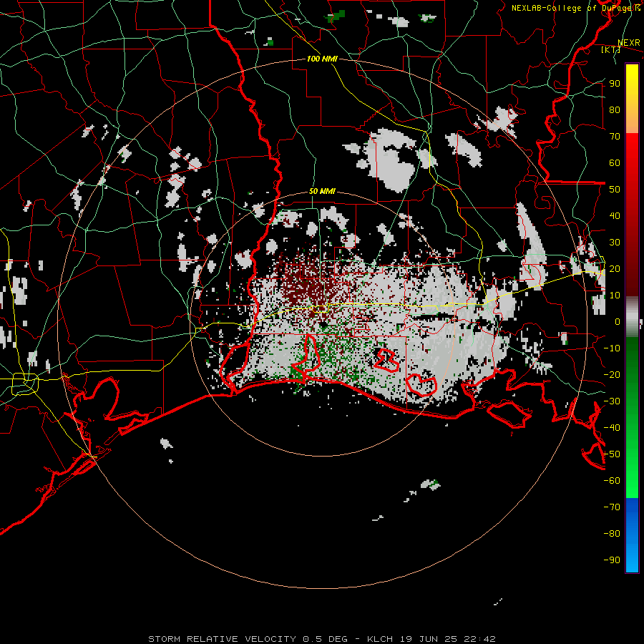Click the "0" value on the velocity scale
Viewport: 644px width, 644px height.
pyautogui.click(x=618, y=321)
